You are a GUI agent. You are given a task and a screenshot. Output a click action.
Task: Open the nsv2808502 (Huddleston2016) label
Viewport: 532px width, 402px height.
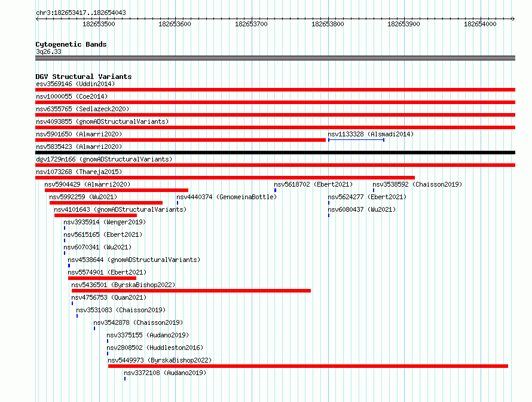click(x=155, y=348)
